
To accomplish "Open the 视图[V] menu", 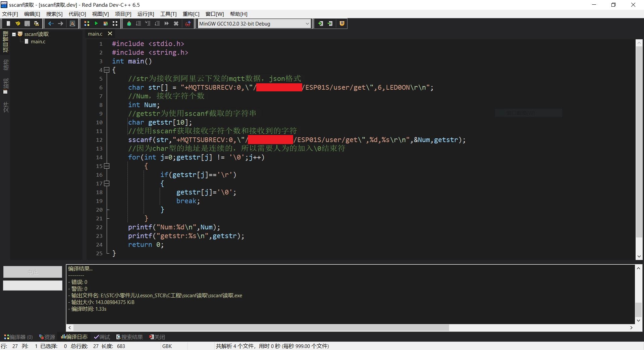I will (101, 14).
